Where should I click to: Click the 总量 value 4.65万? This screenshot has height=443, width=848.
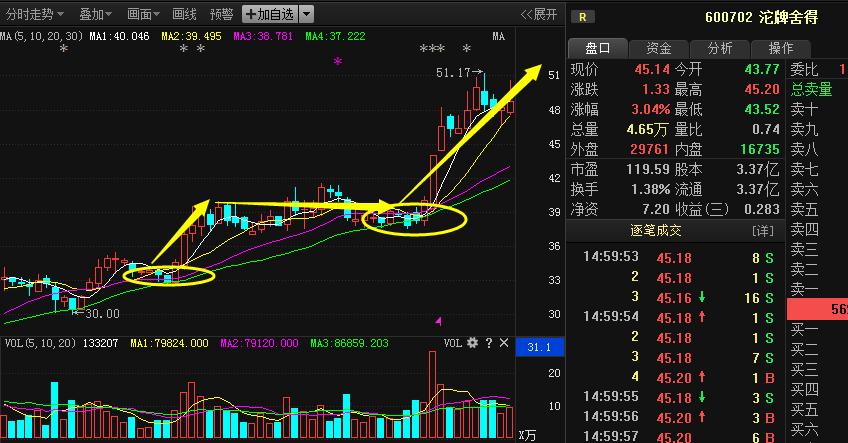coord(648,129)
